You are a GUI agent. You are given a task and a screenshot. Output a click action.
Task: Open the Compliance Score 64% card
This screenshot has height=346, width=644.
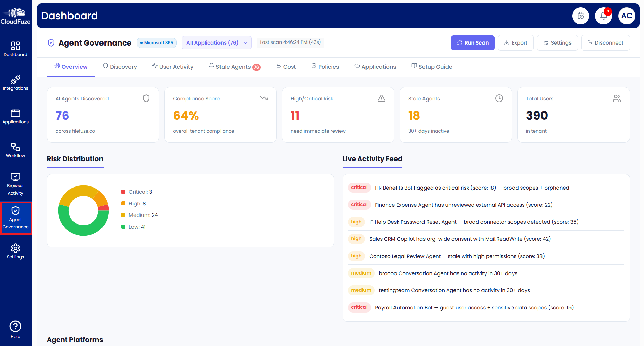(221, 115)
